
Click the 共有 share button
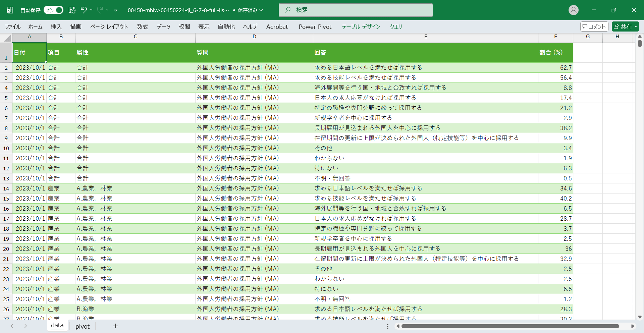click(x=625, y=26)
